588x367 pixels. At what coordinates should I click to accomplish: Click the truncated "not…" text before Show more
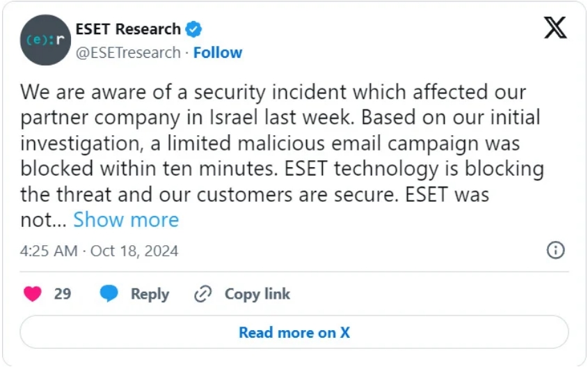click(x=43, y=220)
